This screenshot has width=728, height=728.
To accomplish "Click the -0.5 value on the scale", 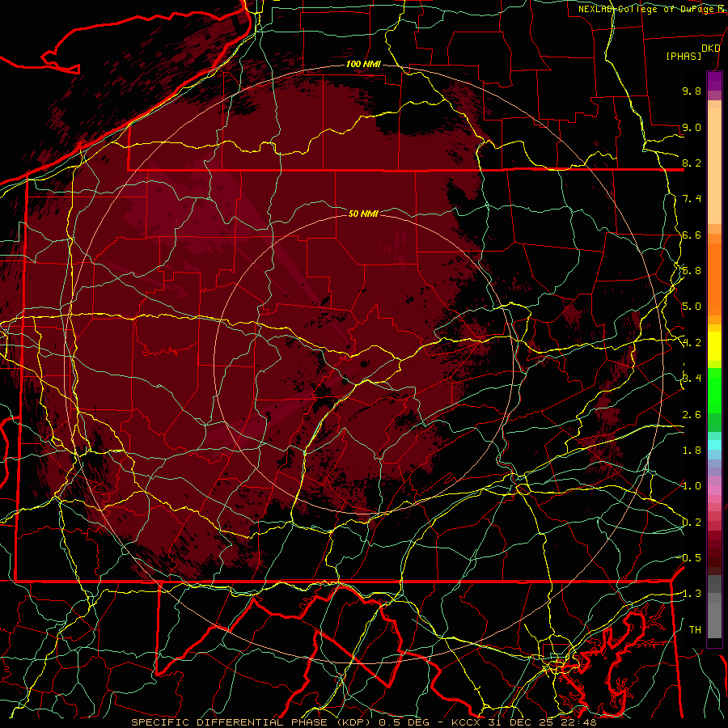I will click(690, 558).
